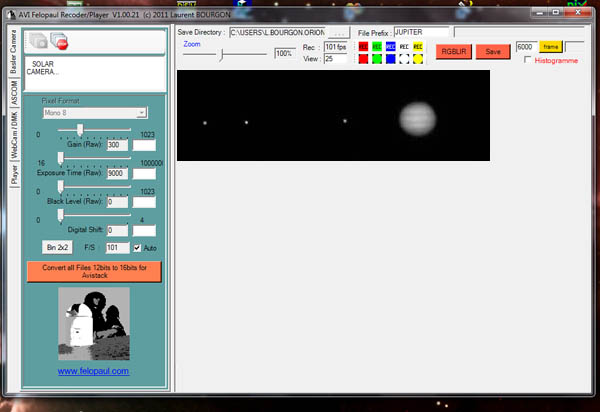Click the Exposure Time slider handle
Viewport: 600px width, 412px height.
[60, 158]
